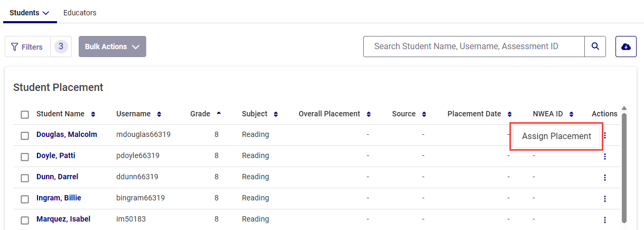Open the Students tab dropdown chevron
The width and height of the screenshot is (644, 230).
(x=45, y=13)
